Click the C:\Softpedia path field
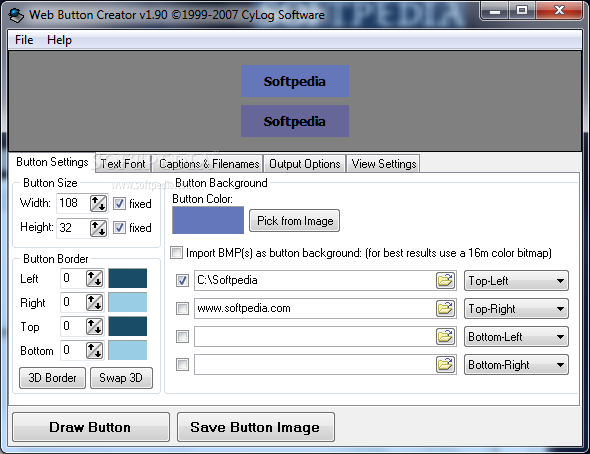 pos(315,281)
